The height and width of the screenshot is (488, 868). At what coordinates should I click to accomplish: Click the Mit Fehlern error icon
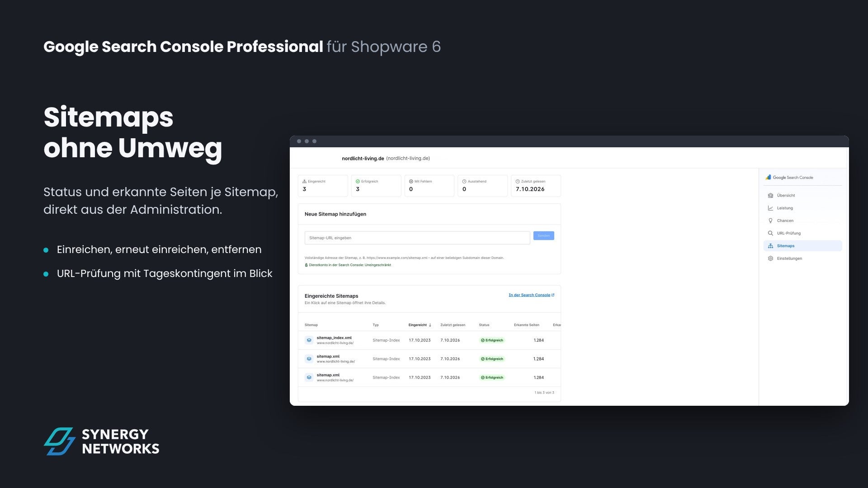411,182
